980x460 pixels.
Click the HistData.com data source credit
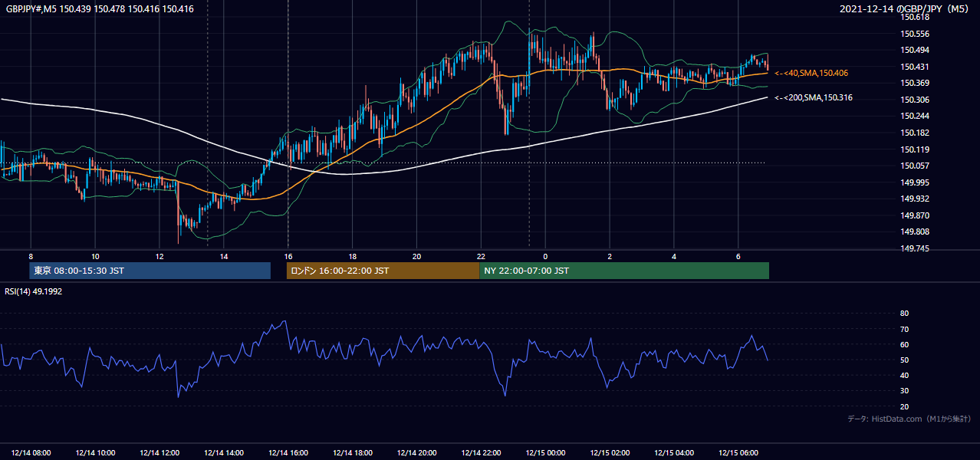coord(909,419)
